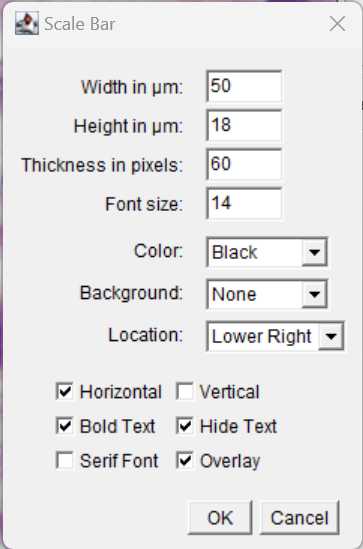Expand the Background dropdown arrow
Screen dimensions: 363x549
(314, 294)
